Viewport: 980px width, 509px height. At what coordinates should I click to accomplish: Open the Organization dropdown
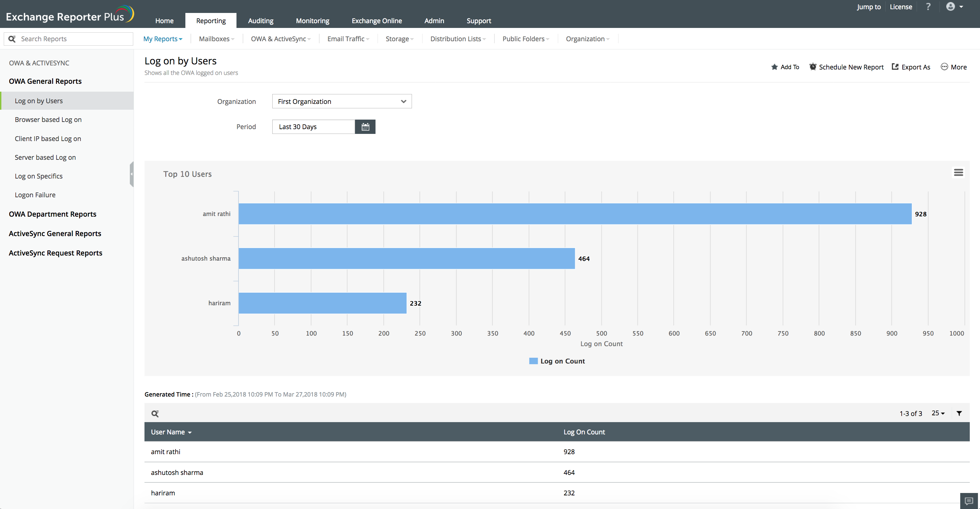[342, 101]
